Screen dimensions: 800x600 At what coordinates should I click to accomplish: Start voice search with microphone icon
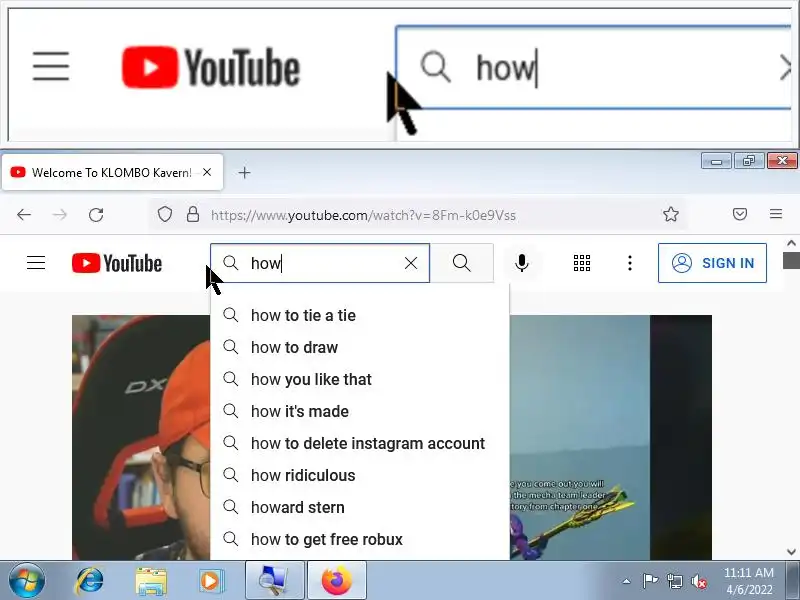click(521, 263)
